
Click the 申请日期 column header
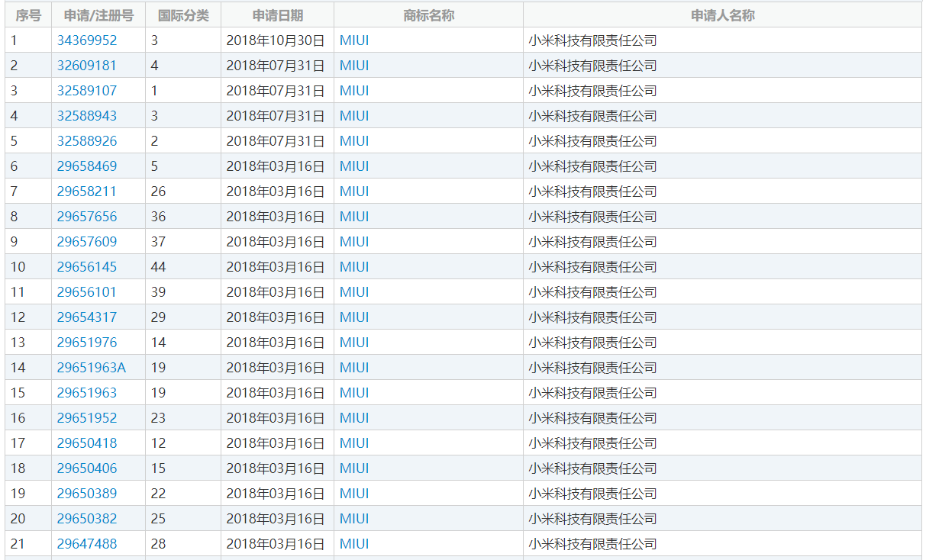tap(278, 15)
